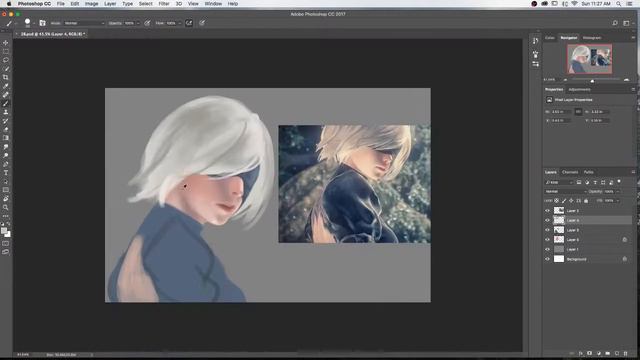Screen dimensions: 640x360
Task: Select the Rectangle shape tool
Action: pos(6,190)
